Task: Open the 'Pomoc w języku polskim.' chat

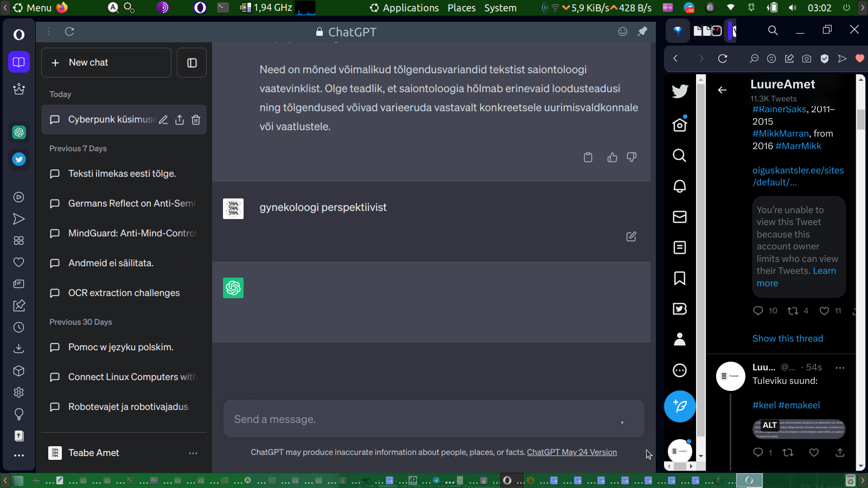Action: [124, 347]
